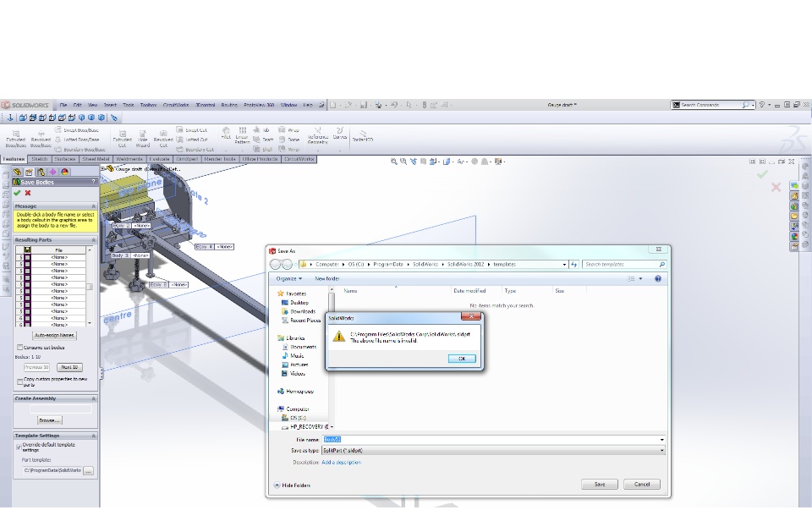Open the address bar path dropdown

click(564, 264)
